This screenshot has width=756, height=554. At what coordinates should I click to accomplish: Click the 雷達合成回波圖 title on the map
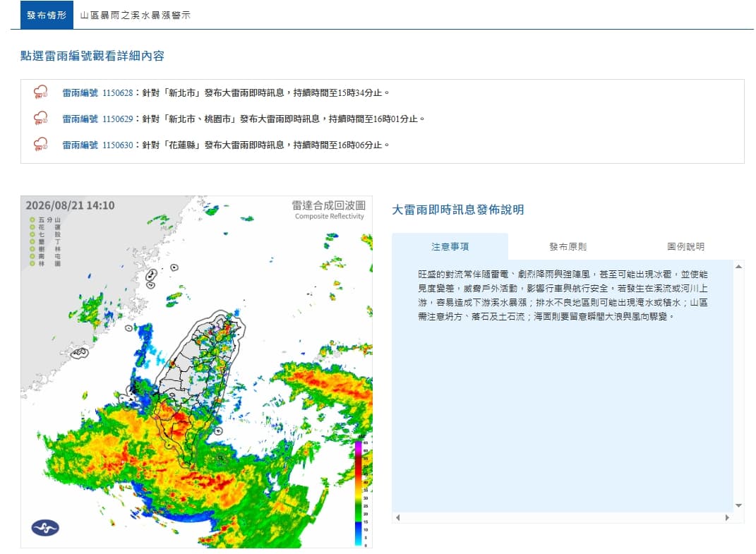point(329,205)
